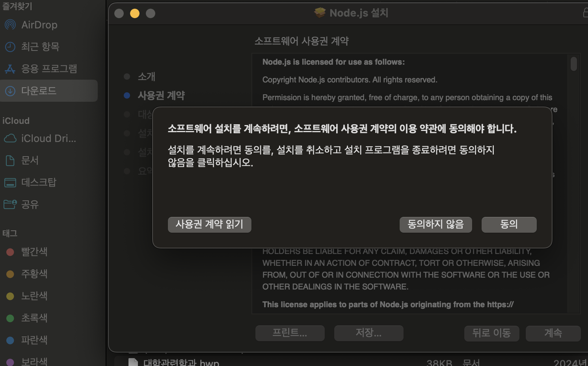Click the applications icon beside 응용 프로그램
Screen dimensions: 588x366
coord(10,69)
